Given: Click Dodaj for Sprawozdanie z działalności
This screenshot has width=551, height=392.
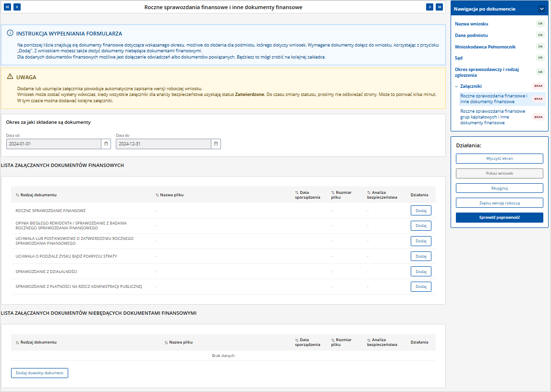Looking at the screenshot, I should point(421,272).
